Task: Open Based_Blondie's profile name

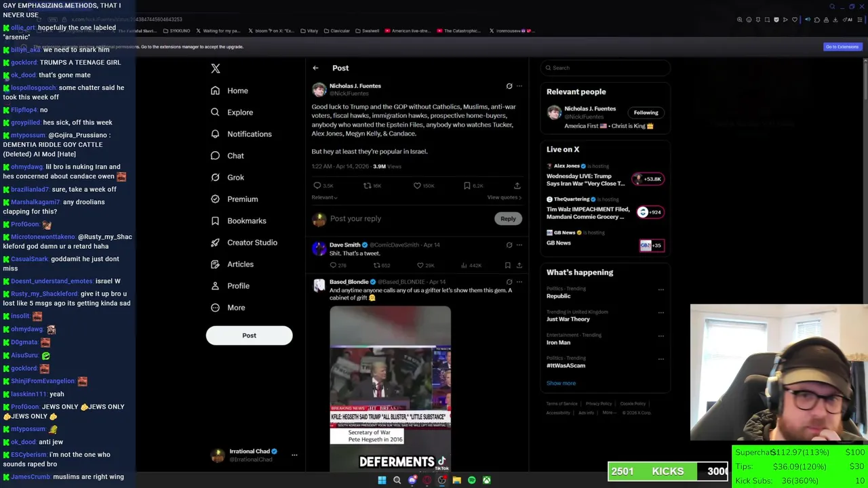Action: tap(349, 282)
